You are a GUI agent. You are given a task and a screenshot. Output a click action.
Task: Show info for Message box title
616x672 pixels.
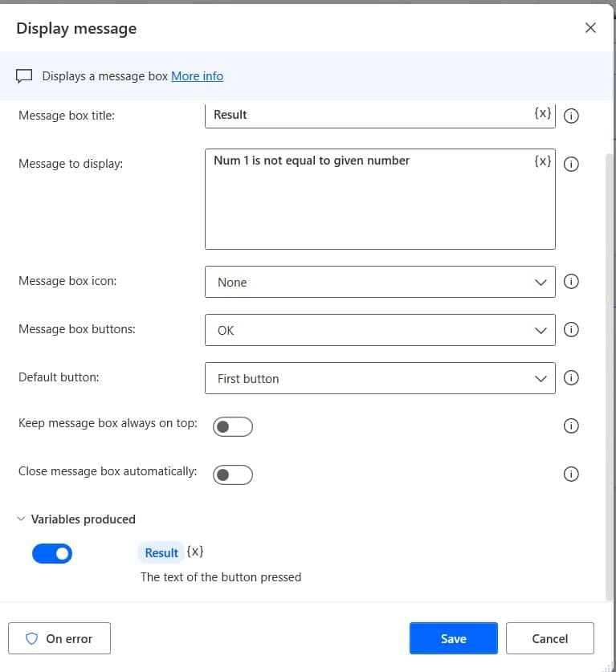[571, 116]
